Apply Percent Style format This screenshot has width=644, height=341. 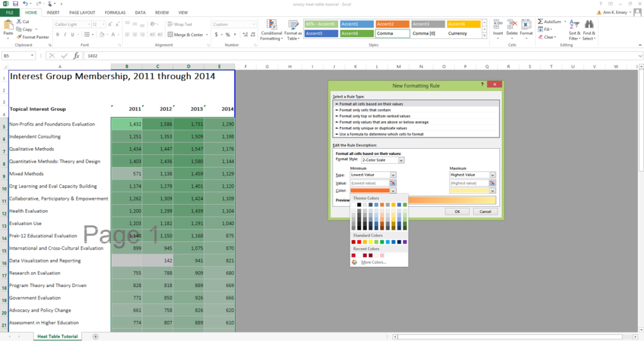pyautogui.click(x=228, y=35)
